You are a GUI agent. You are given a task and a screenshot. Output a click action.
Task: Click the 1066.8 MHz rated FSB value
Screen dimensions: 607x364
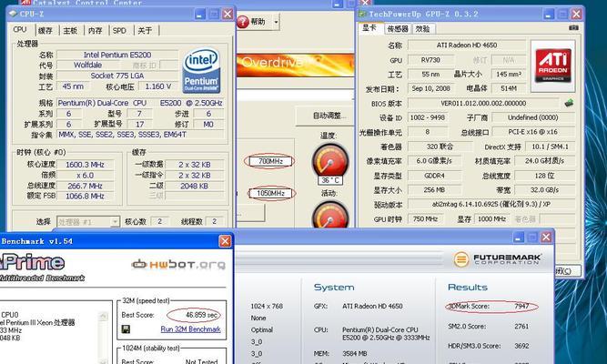click(85, 197)
